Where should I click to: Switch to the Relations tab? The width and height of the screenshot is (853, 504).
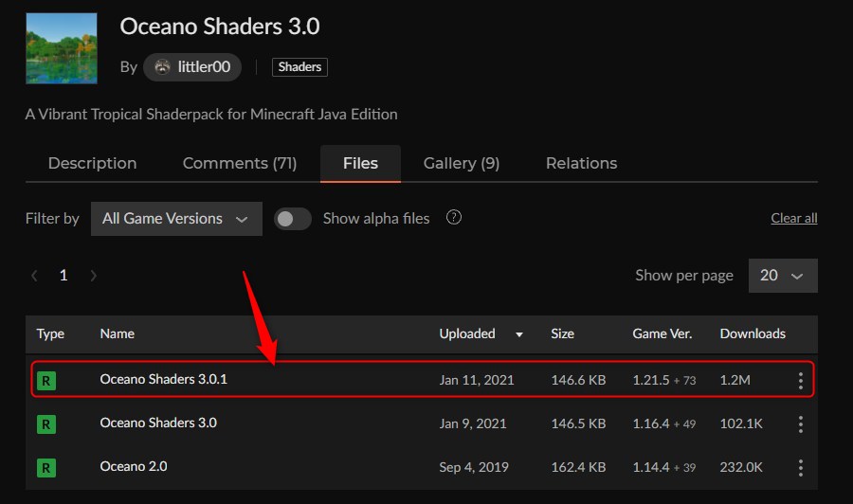[x=582, y=163]
